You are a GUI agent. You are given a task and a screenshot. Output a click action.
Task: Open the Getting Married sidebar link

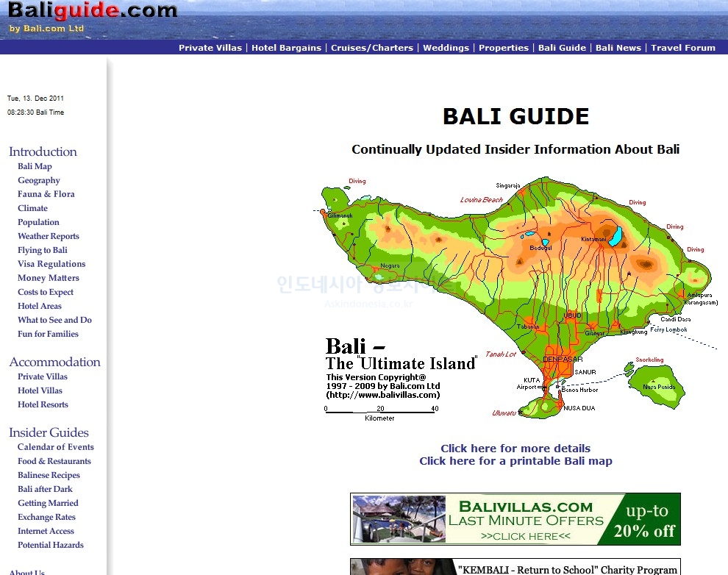pos(48,503)
